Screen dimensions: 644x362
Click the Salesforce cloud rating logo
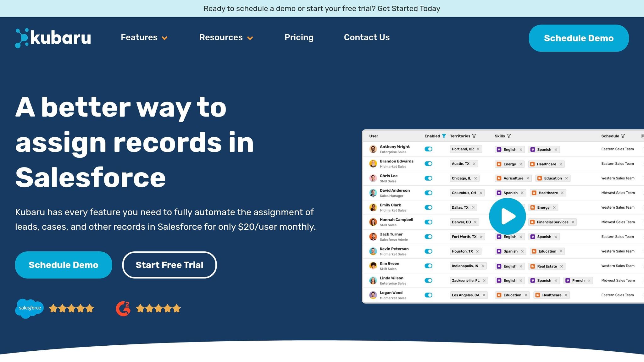30,308
